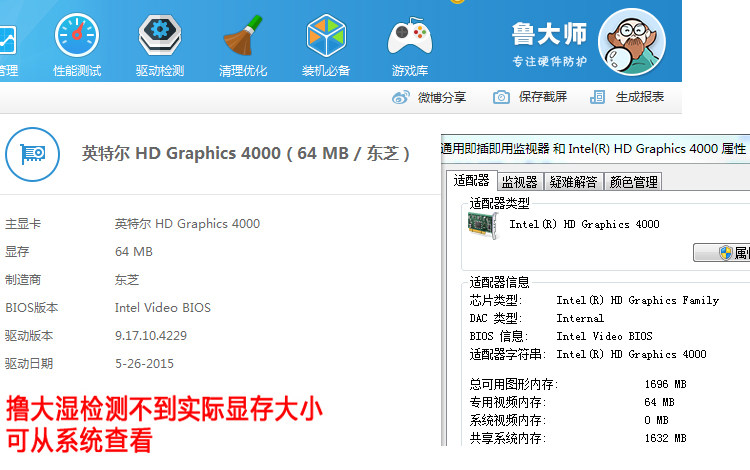Click the BIOS 信息 value in dialog
This screenshot has height=470, width=750.
click(x=604, y=336)
